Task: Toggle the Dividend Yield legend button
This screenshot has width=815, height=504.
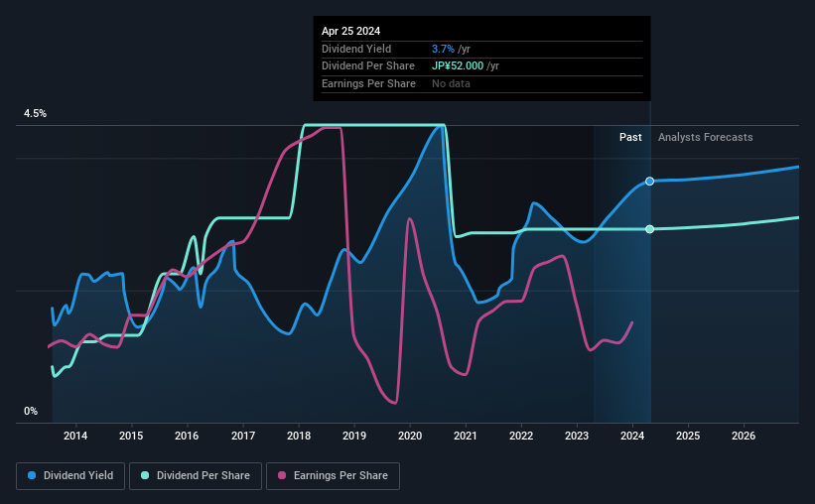Action: coord(70,476)
